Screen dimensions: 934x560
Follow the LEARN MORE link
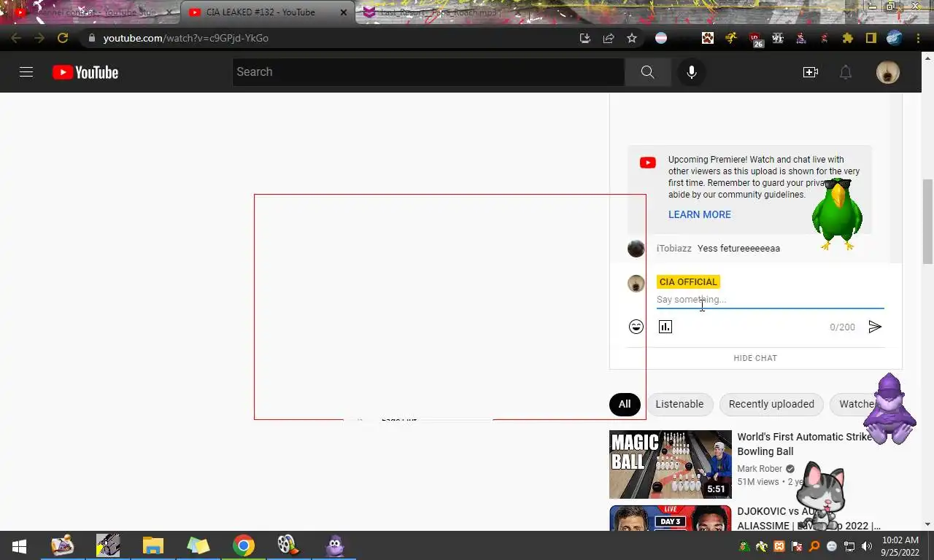(699, 214)
